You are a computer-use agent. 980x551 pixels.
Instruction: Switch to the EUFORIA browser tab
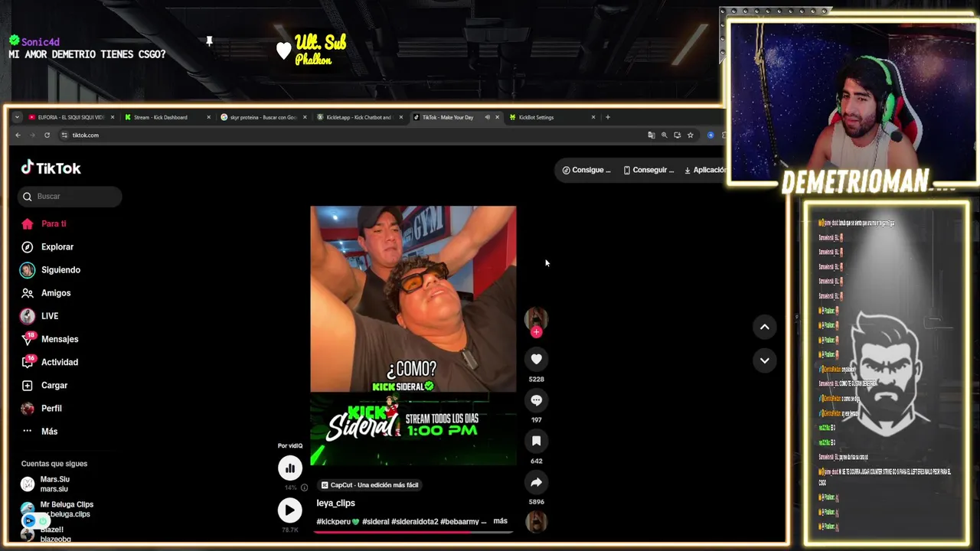[x=70, y=117]
